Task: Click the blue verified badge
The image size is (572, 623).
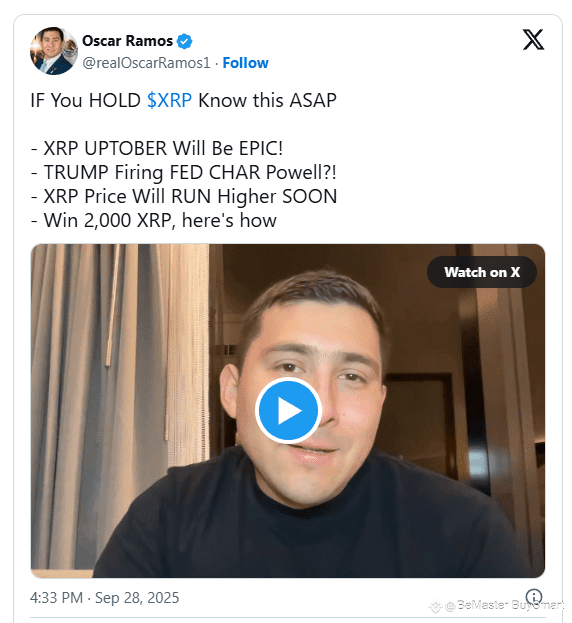Action: pos(184,41)
